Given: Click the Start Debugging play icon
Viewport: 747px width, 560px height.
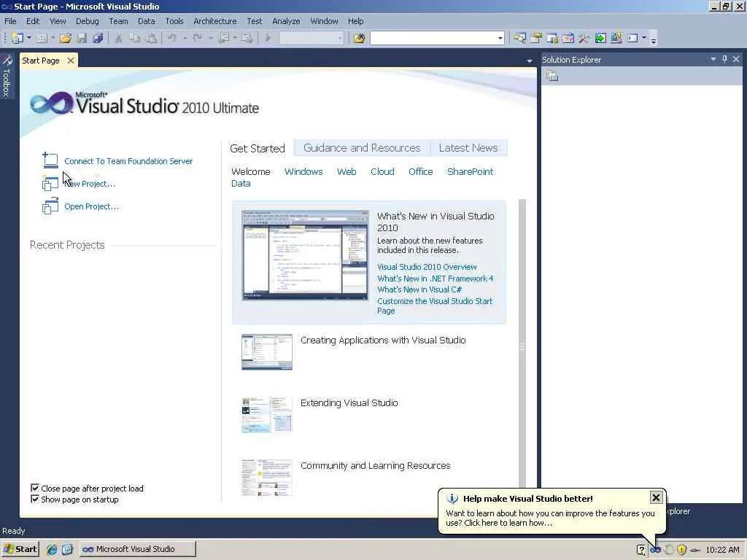Looking at the screenshot, I should (x=268, y=38).
